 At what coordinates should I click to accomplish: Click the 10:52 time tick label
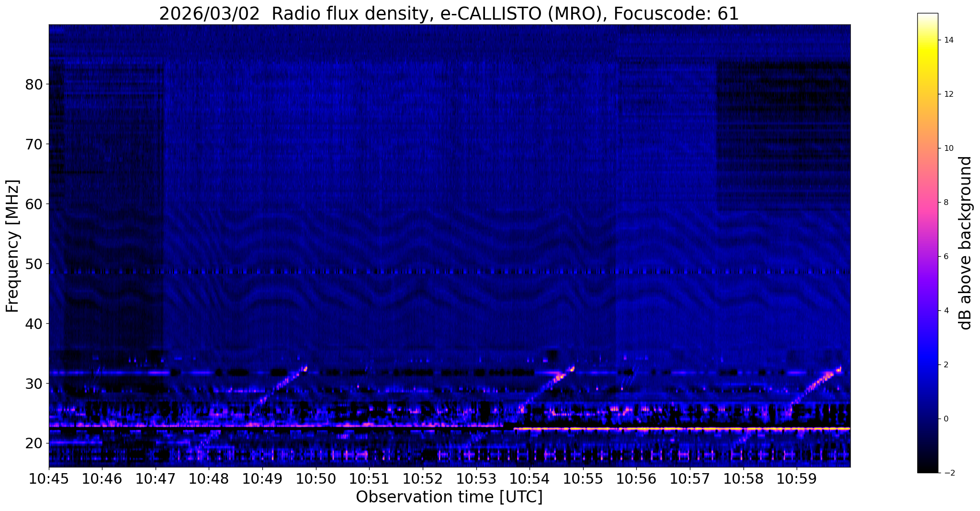(423, 478)
